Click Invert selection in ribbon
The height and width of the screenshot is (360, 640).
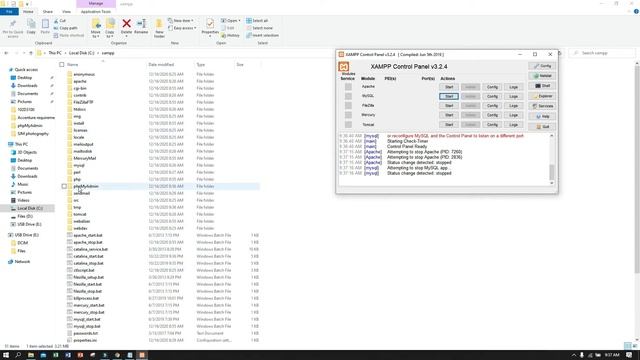[262, 36]
